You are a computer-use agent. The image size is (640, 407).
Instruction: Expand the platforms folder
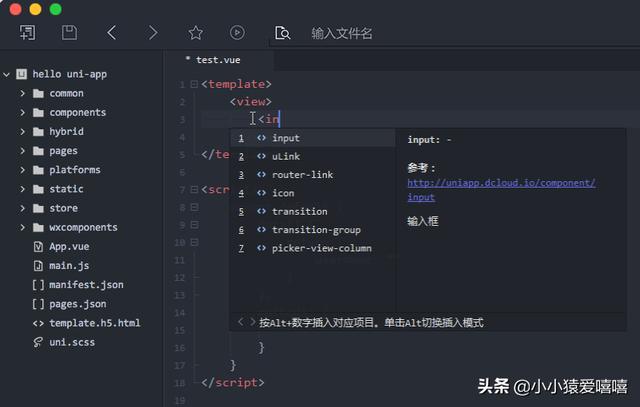click(x=22, y=170)
